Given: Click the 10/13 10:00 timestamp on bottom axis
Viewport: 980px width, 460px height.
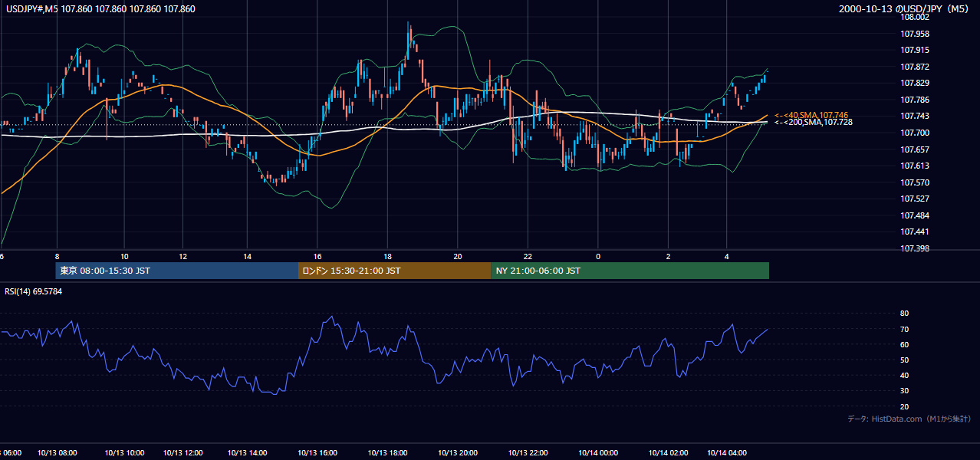Looking at the screenshot, I should tap(124, 453).
